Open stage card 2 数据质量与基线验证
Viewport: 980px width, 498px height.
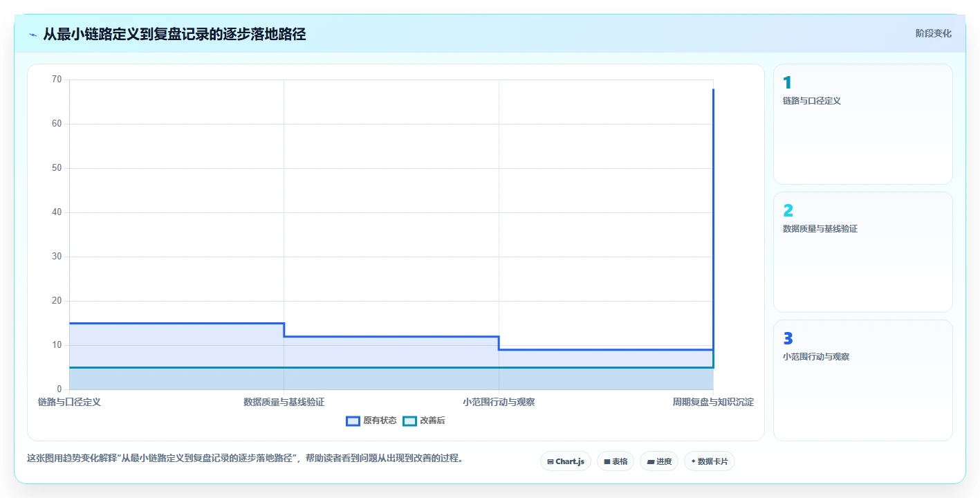862,252
